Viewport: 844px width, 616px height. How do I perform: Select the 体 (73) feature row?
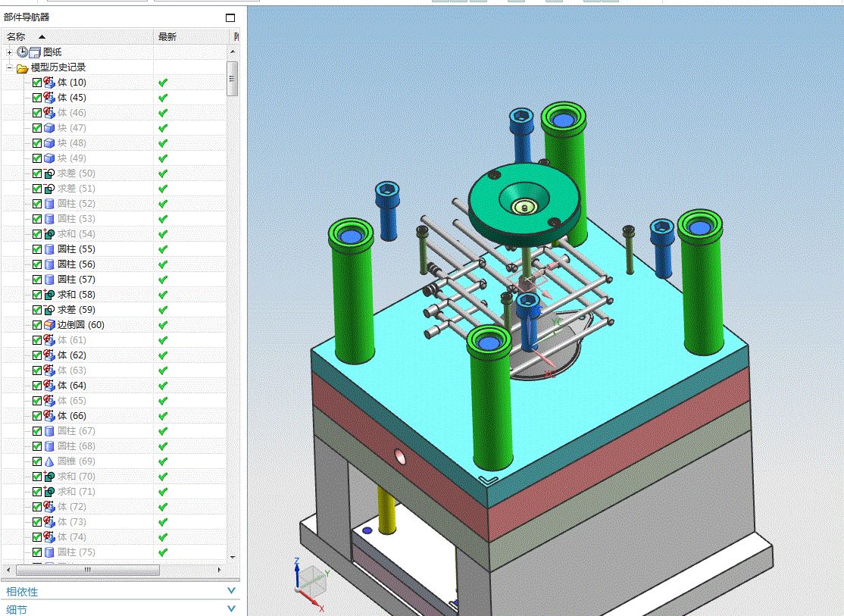pos(114,522)
